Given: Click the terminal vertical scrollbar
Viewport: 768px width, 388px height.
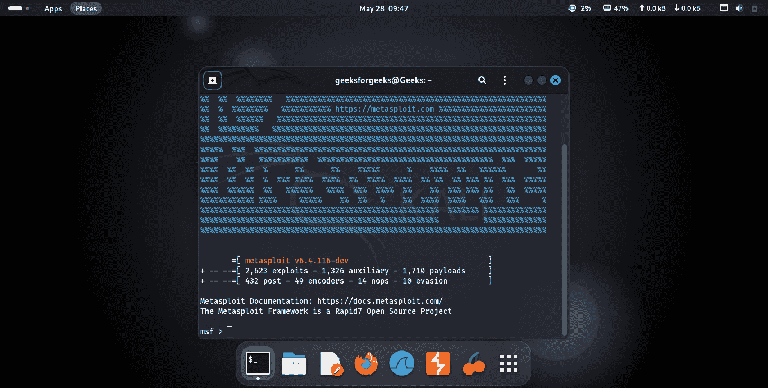Looking at the screenshot, I should (564, 239).
